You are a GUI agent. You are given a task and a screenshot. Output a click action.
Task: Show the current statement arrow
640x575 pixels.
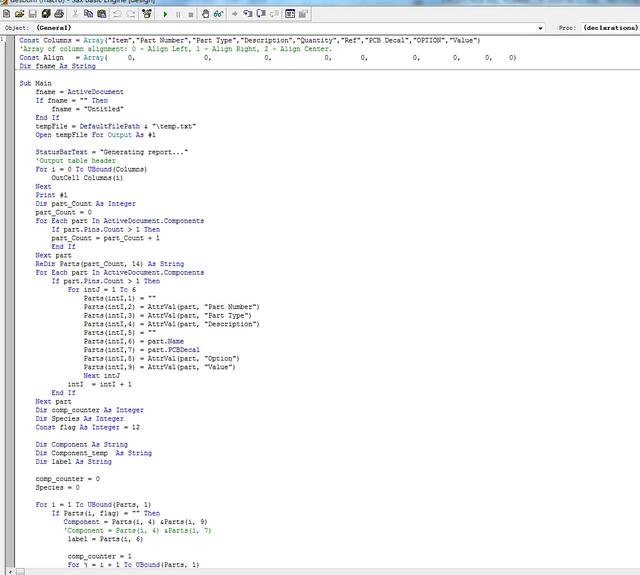[x=235, y=14]
